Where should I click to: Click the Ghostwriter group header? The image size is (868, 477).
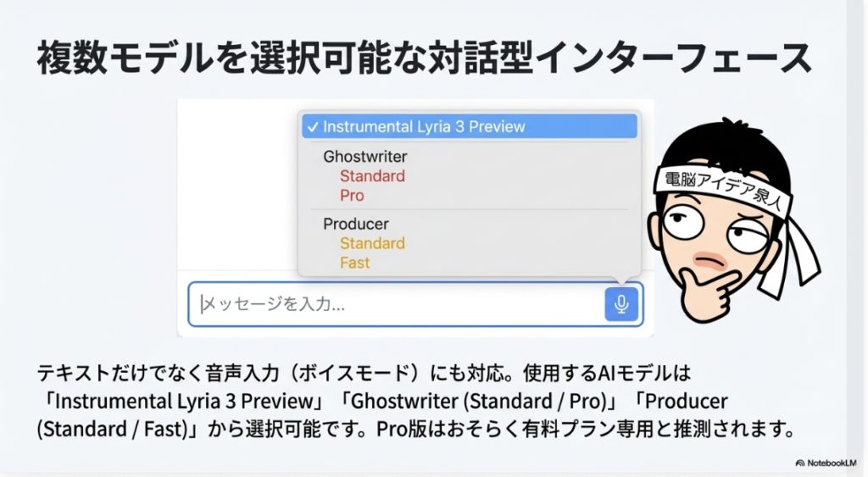coord(364,157)
